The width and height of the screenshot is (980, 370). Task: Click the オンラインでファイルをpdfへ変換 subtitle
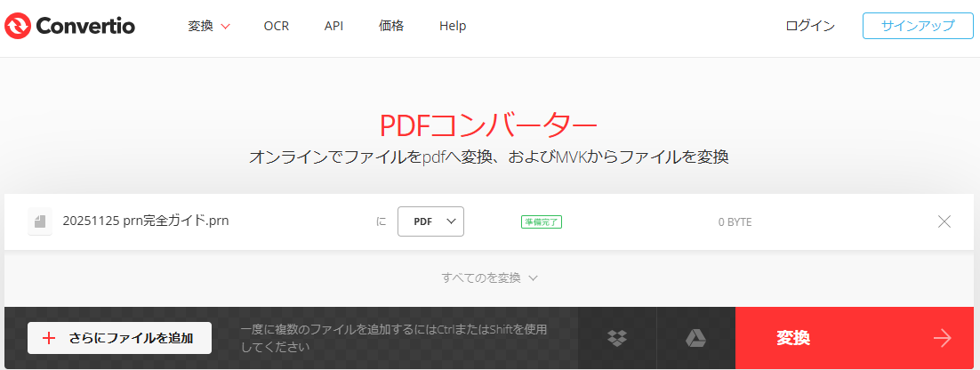489,157
